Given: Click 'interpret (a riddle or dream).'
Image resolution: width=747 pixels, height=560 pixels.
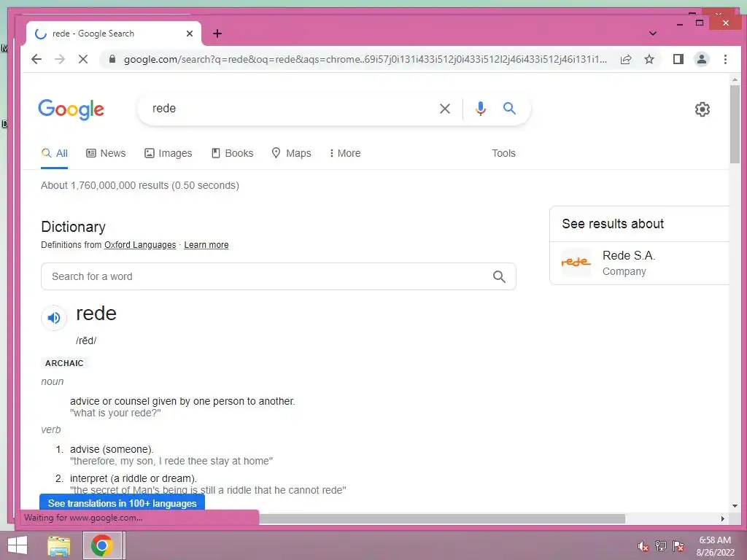Looking at the screenshot, I should [x=133, y=478].
